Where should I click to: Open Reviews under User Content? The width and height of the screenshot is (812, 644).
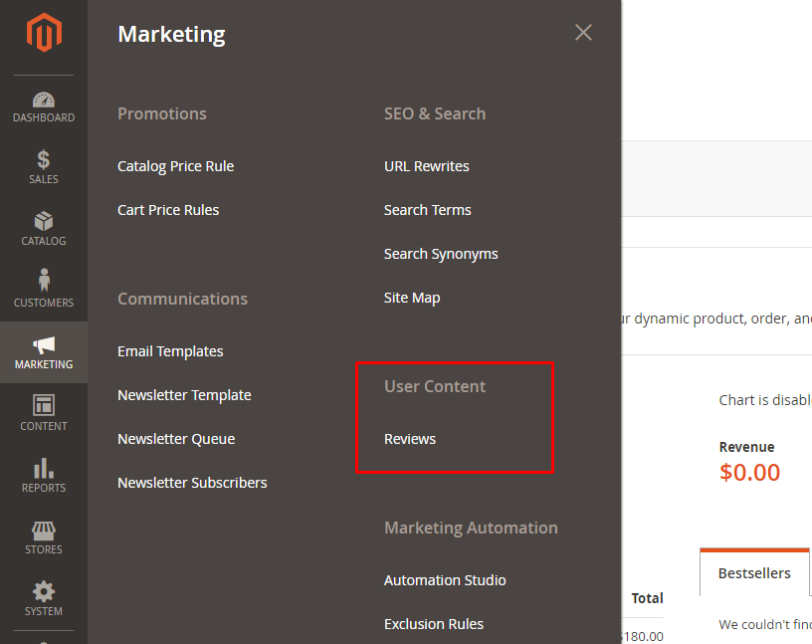tap(410, 439)
